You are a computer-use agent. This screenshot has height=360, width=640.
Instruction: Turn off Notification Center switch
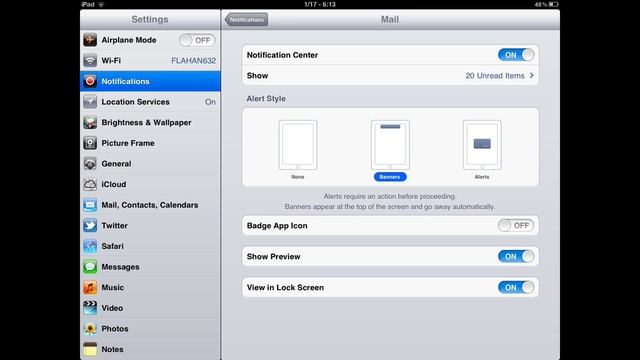point(516,55)
